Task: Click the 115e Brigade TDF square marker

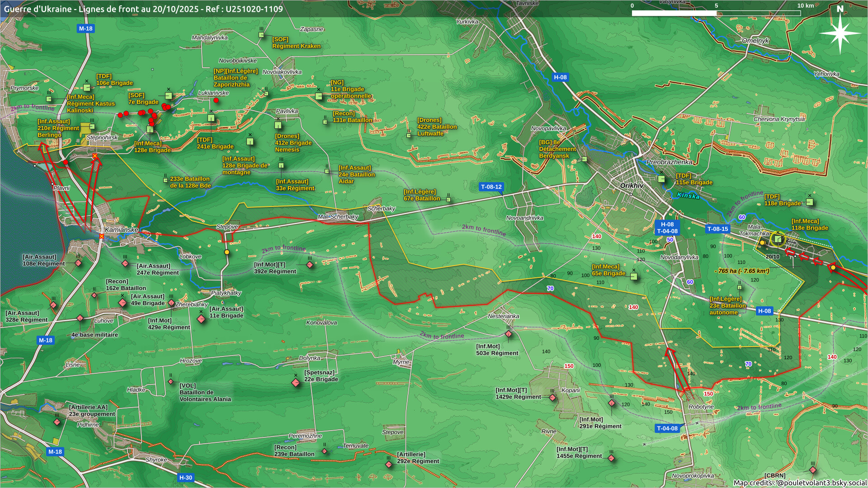Action: click(x=661, y=179)
